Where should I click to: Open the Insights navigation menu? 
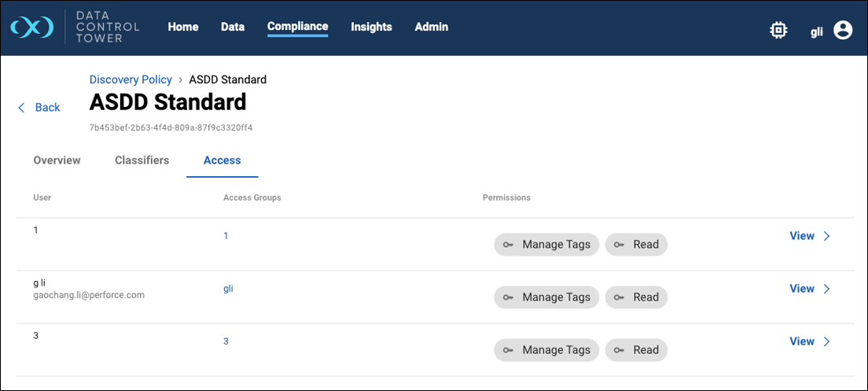[x=371, y=27]
